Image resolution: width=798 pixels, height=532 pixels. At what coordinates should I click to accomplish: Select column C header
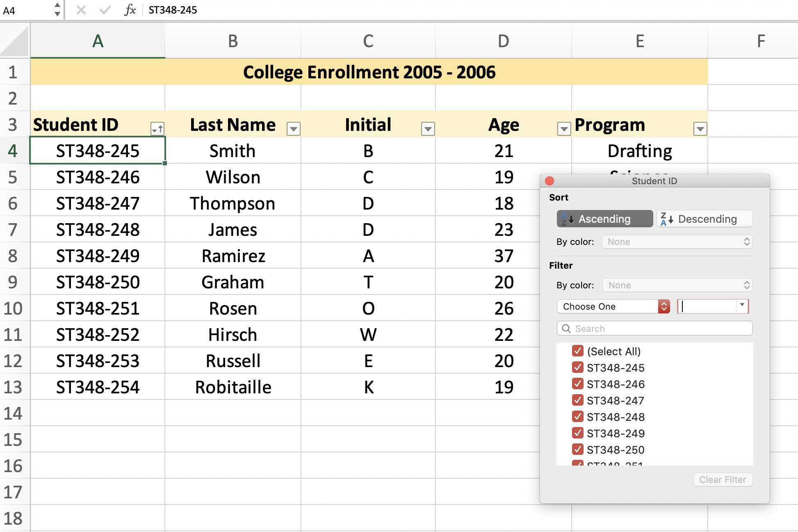pos(368,41)
